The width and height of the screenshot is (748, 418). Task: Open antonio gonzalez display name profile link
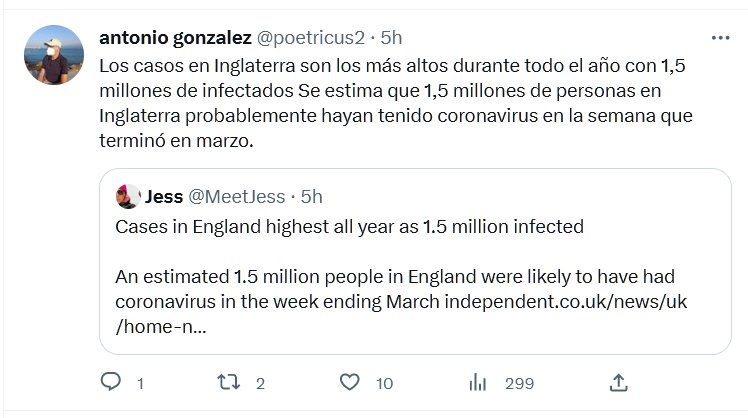(x=176, y=38)
